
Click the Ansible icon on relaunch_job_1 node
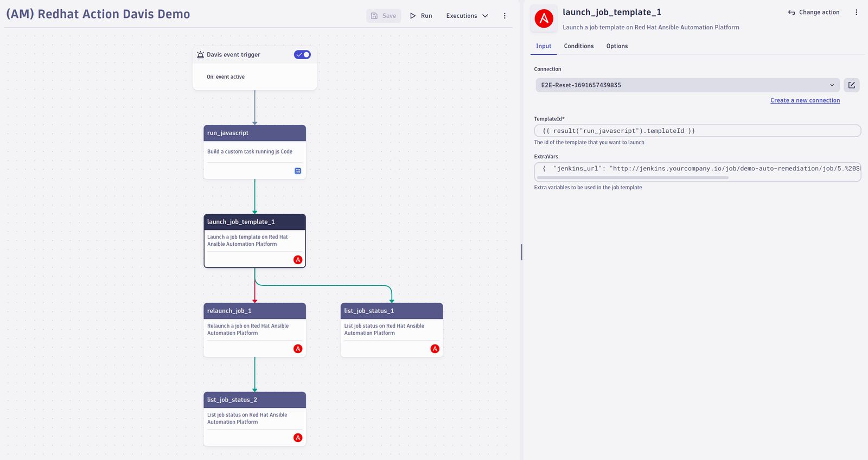point(298,349)
